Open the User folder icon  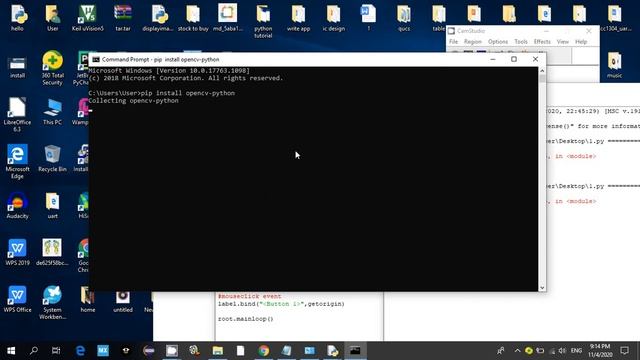pyautogui.click(x=52, y=18)
